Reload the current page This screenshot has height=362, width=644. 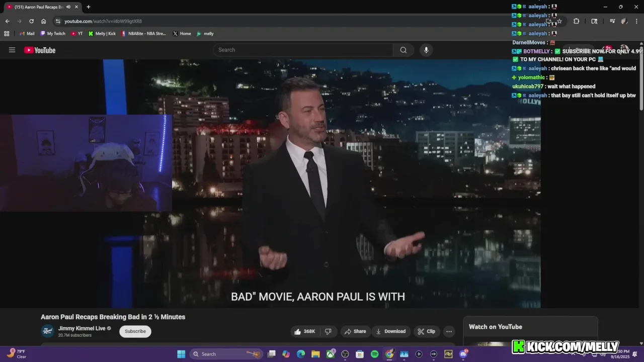tap(31, 21)
